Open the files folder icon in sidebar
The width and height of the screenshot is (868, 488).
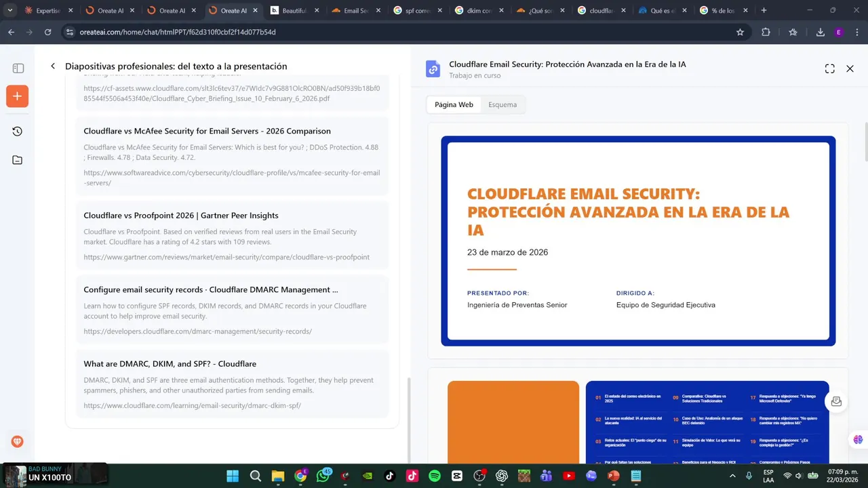pos(18,160)
